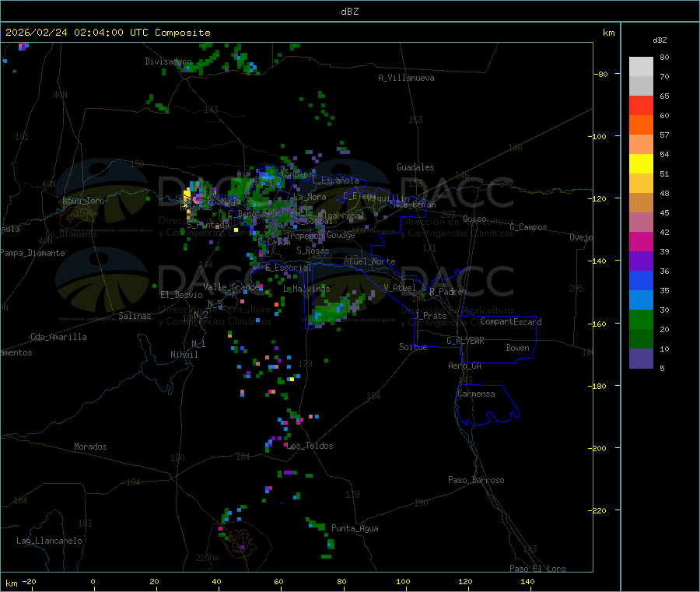Click the E_Escorial map label

tap(289, 268)
